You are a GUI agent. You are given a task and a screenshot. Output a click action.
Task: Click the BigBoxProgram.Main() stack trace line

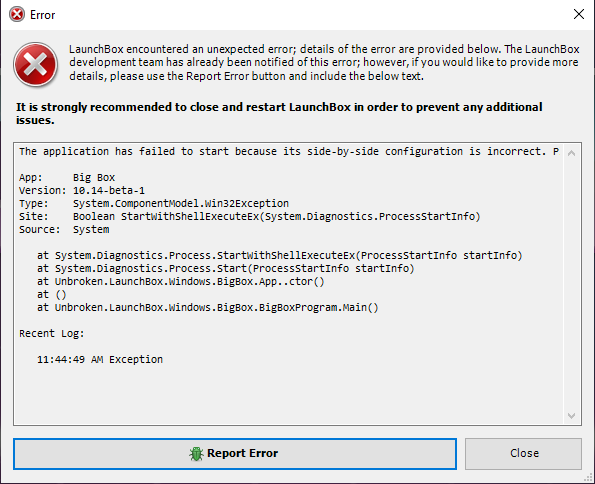[208, 307]
